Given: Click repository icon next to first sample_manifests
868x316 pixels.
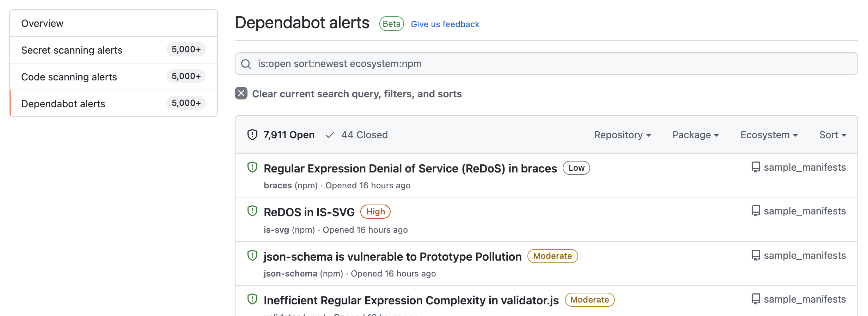Looking at the screenshot, I should [756, 167].
